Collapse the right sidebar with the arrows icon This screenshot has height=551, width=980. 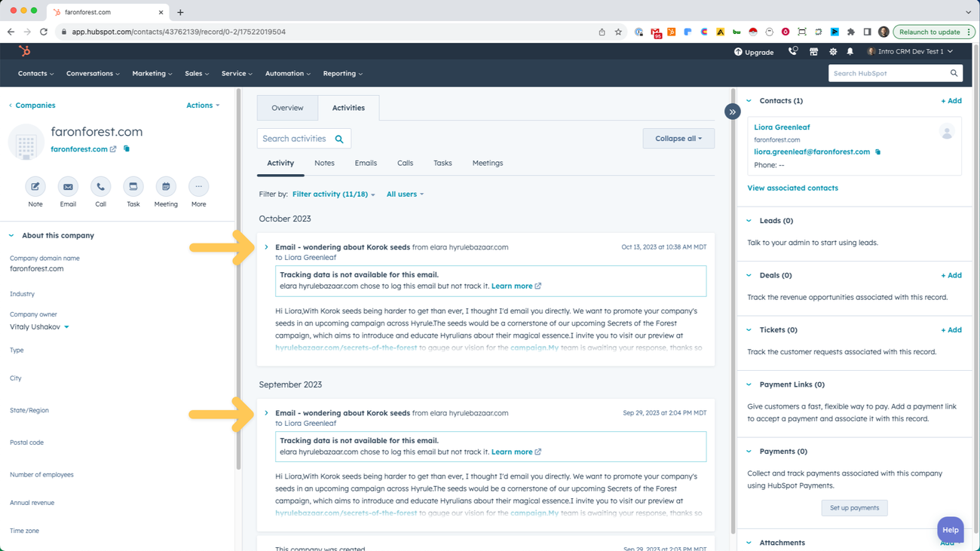[x=732, y=111]
